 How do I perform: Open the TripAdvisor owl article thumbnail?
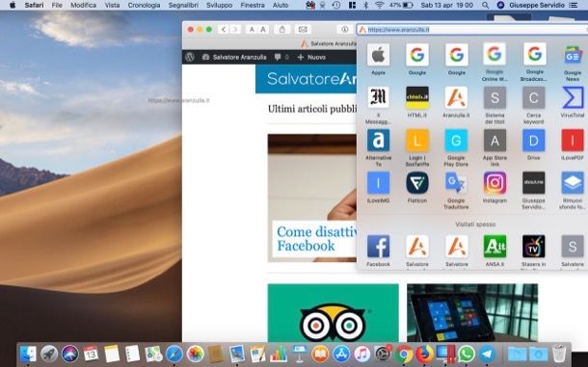pyautogui.click(x=333, y=313)
